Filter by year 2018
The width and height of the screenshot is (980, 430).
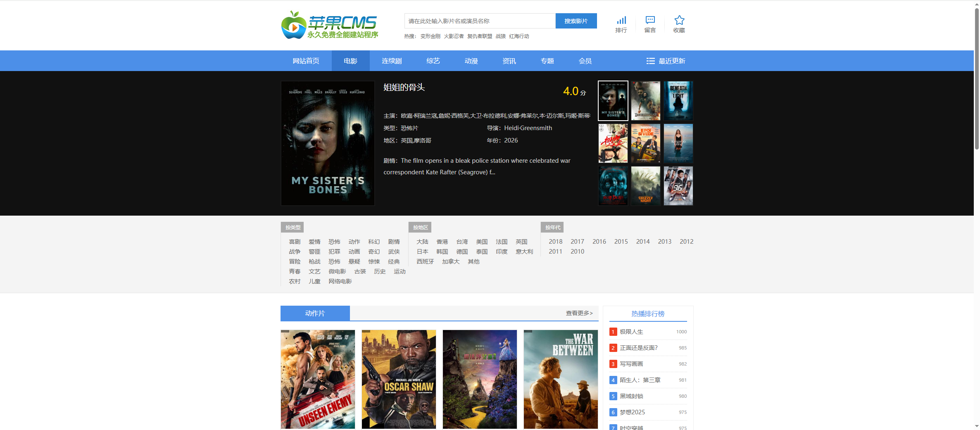tap(555, 242)
